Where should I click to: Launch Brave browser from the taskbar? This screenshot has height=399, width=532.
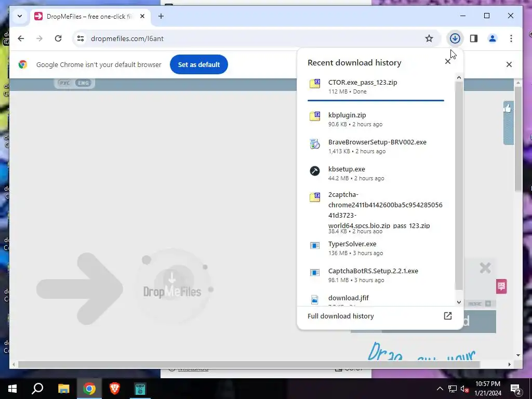tap(115, 389)
